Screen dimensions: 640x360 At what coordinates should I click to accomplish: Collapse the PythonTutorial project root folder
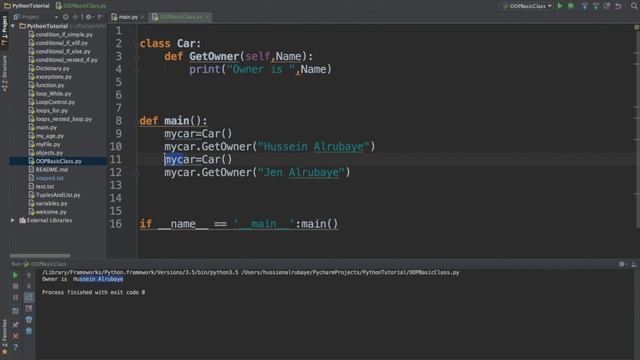[13, 26]
